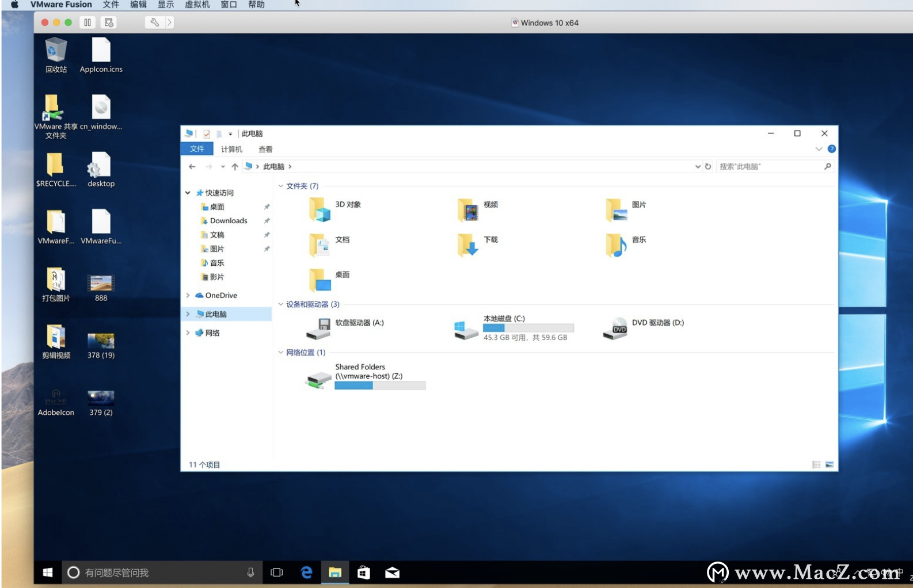The width and height of the screenshot is (913, 588).
Task: Open the 剪辑视频 zipped folder
Action: point(56,342)
